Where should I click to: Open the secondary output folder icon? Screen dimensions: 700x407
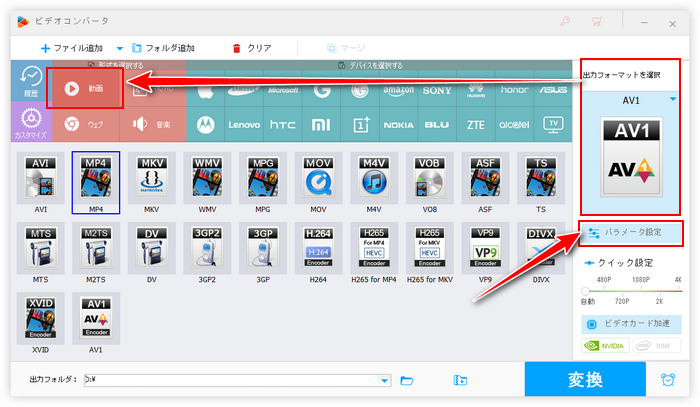tap(460, 380)
